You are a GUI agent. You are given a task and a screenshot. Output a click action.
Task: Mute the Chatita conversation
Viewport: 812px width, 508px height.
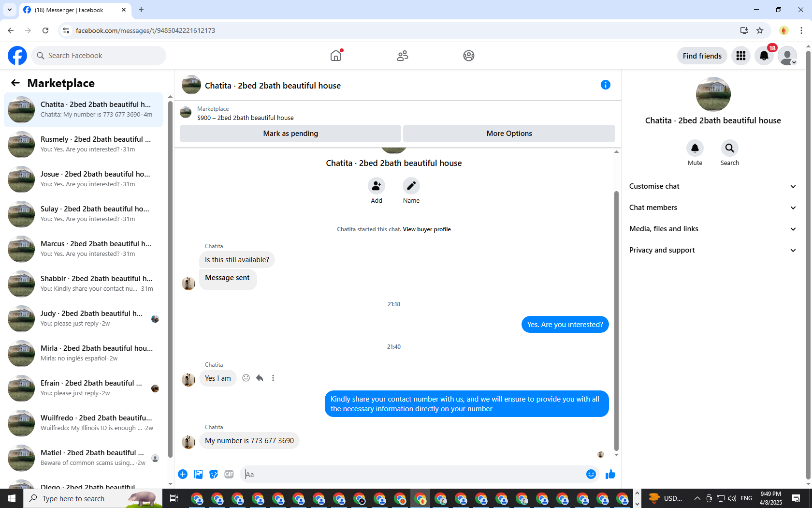coord(695,148)
